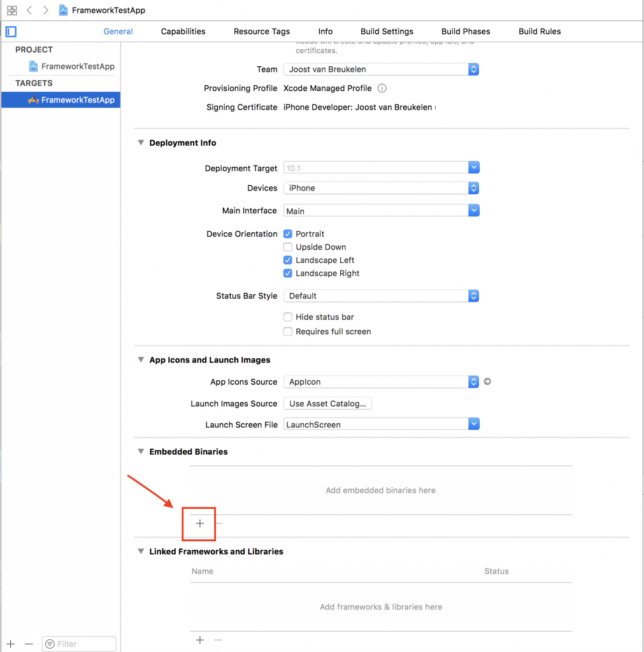The height and width of the screenshot is (652, 644).
Task: Enable Hide status bar option
Action: click(x=287, y=317)
